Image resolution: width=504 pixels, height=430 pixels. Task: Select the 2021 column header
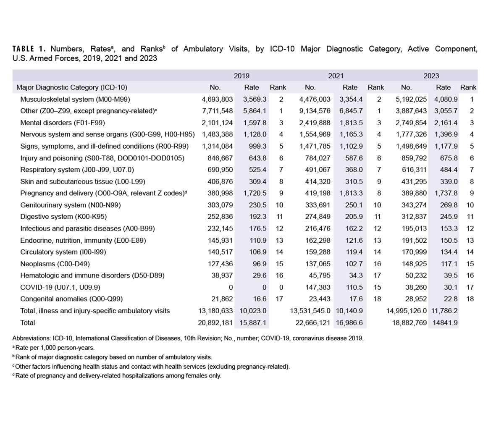[336, 76]
